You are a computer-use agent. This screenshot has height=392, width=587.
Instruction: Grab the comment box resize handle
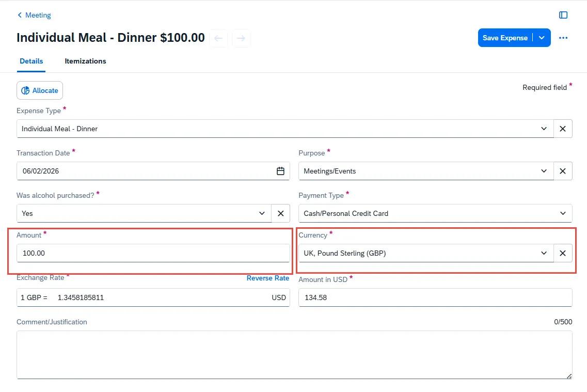coord(569,376)
